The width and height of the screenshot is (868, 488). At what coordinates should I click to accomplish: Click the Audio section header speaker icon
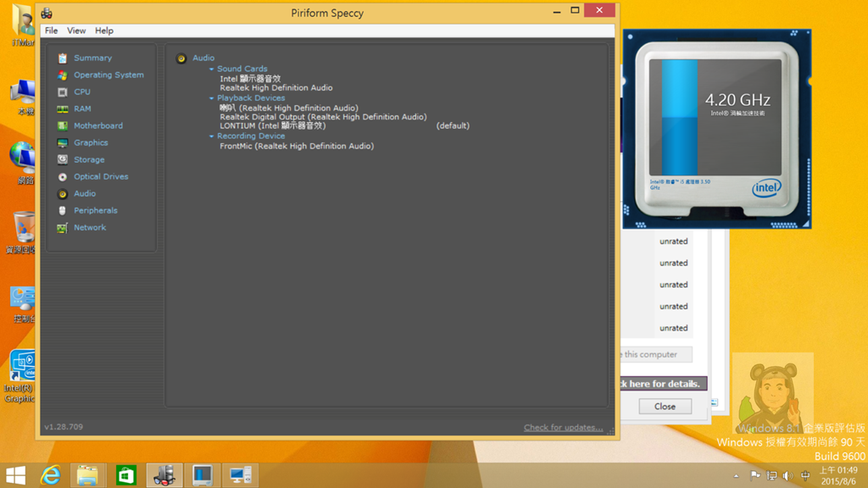coord(181,58)
